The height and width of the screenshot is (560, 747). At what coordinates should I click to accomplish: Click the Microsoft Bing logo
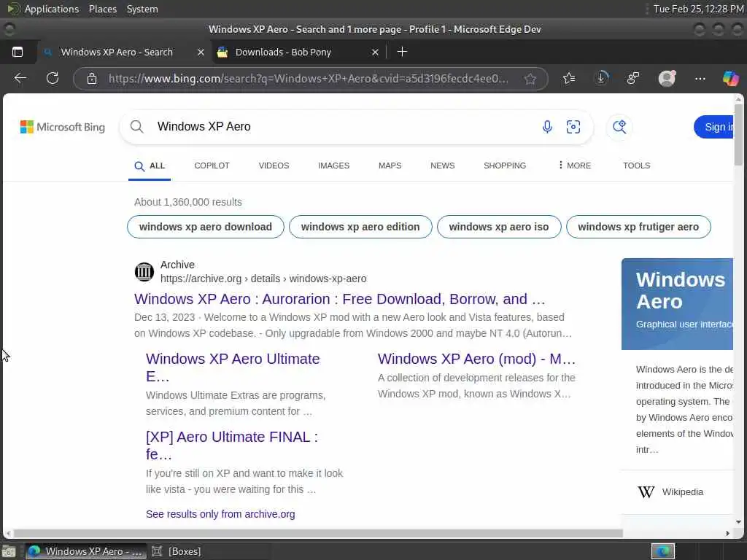click(x=63, y=127)
